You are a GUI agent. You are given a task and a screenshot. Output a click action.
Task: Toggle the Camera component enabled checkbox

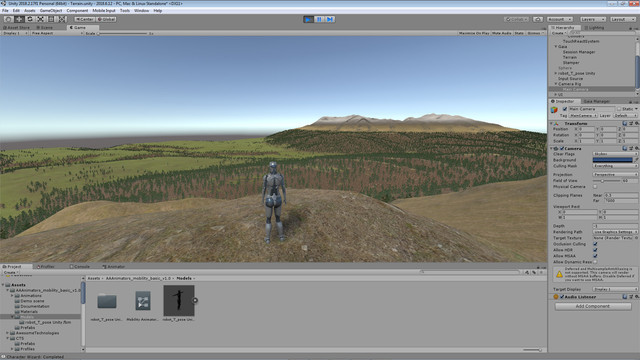562,149
